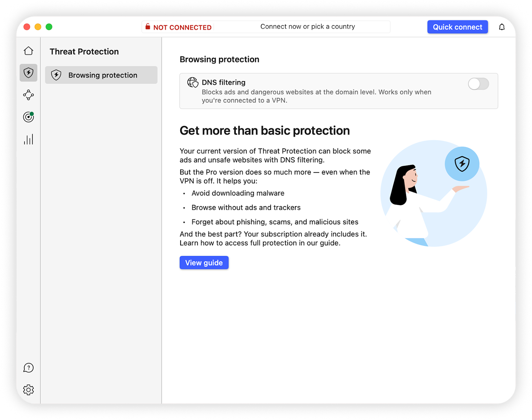Select the Threat Protection shield sidebar icon
This screenshot has height=420, width=532.
(29, 72)
